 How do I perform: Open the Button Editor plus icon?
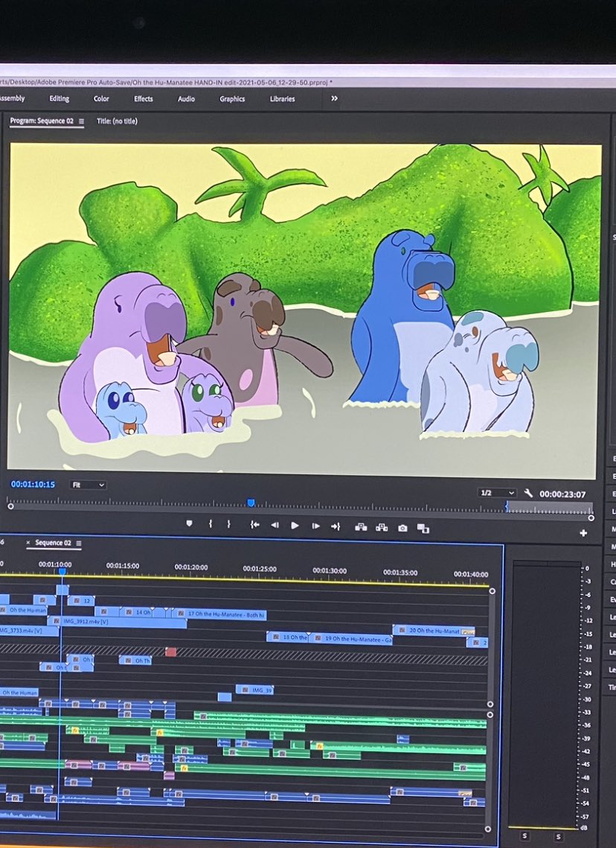(583, 533)
